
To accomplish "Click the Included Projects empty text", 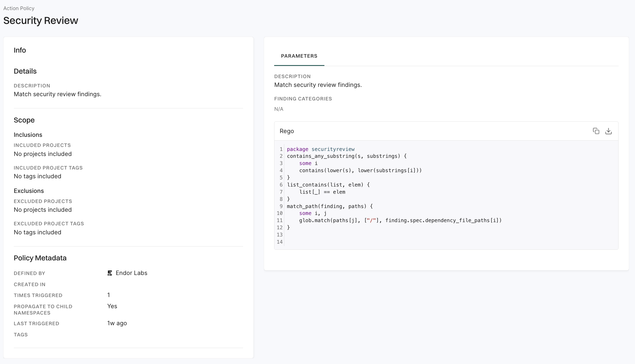I will tap(43, 154).
